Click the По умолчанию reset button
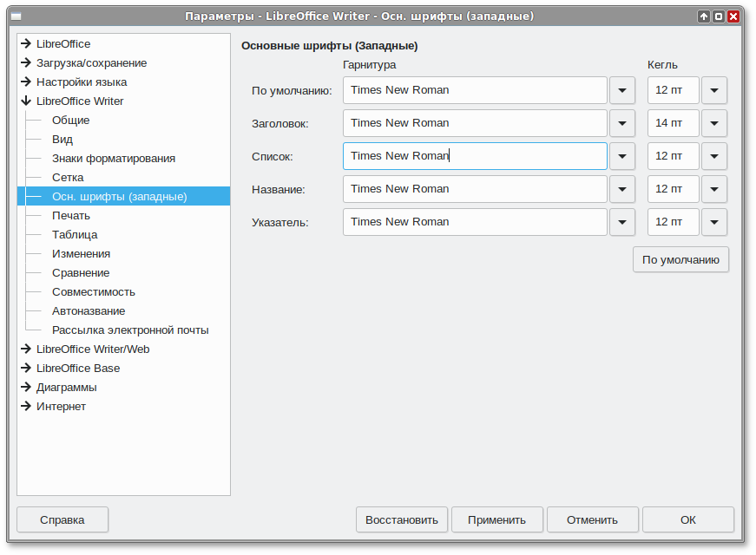 pyautogui.click(x=680, y=259)
